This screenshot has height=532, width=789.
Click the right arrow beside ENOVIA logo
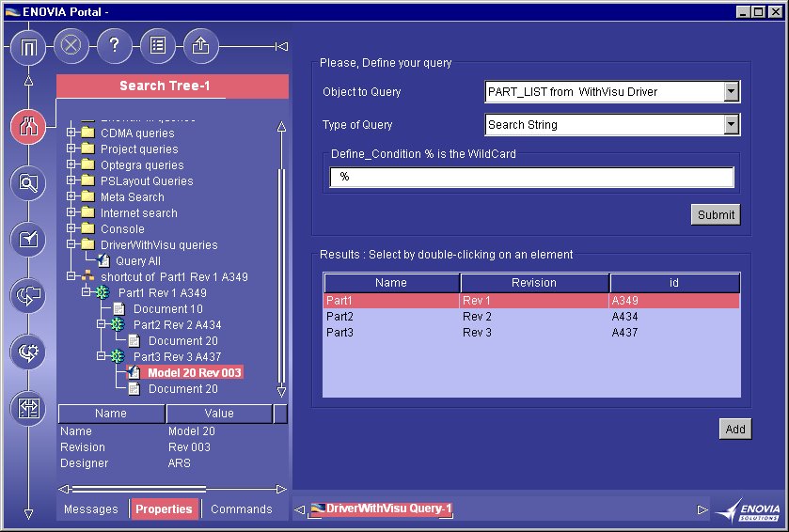pos(702,509)
